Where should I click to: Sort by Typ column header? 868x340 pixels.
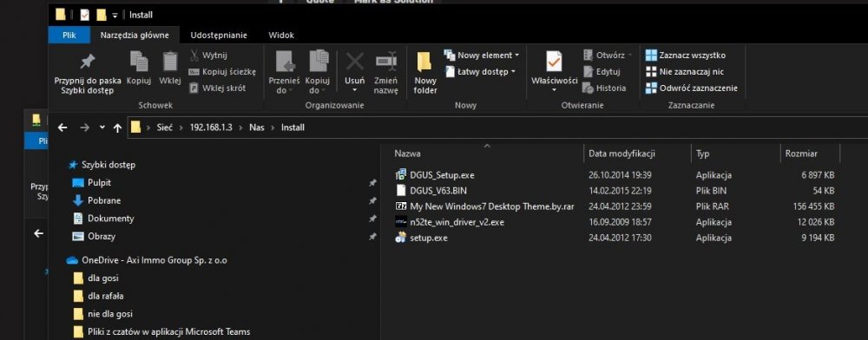(702, 154)
